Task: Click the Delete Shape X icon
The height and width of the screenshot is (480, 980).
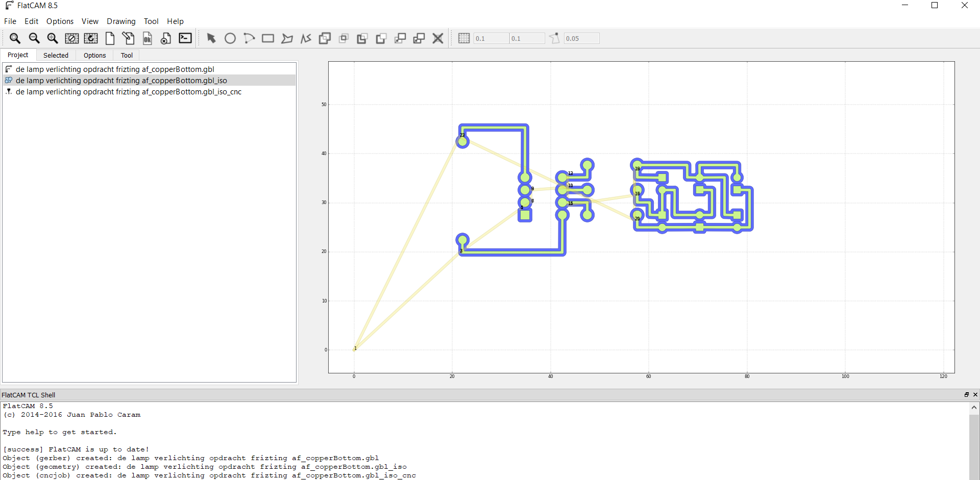Action: click(438, 38)
